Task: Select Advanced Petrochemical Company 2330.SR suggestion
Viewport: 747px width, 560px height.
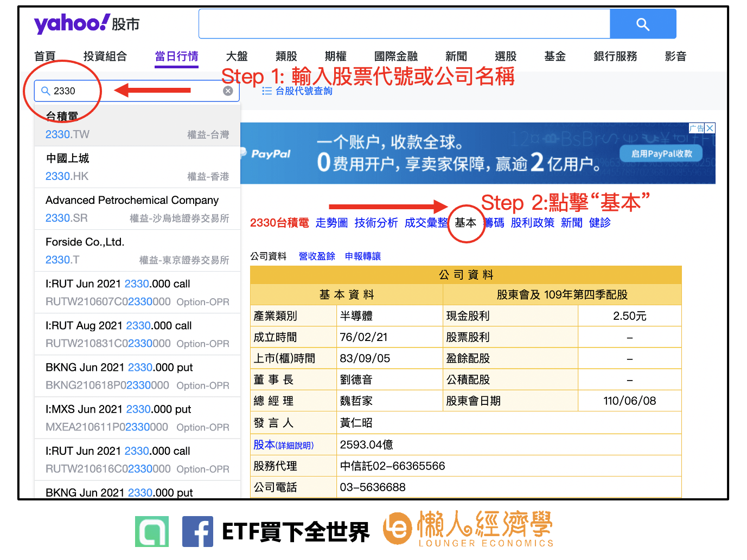Action: pos(137,209)
